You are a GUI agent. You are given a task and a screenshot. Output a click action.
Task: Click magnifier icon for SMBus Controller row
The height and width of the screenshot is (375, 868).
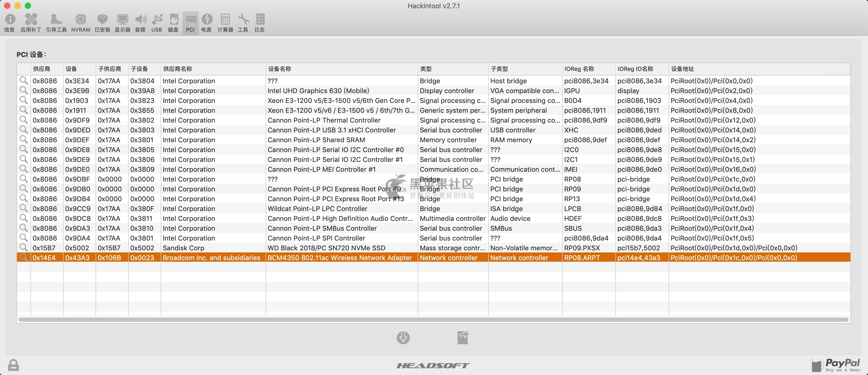coord(24,228)
